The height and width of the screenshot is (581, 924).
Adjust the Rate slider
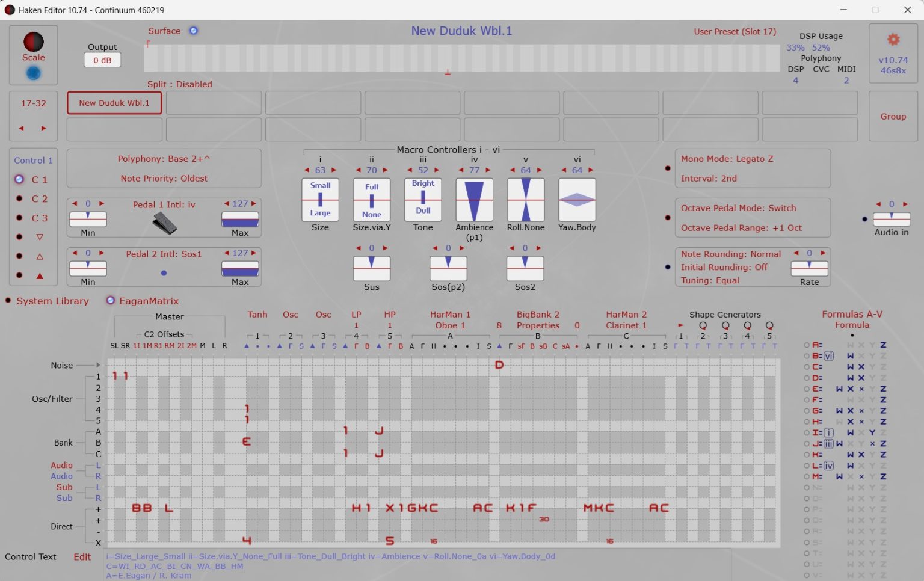coord(809,268)
